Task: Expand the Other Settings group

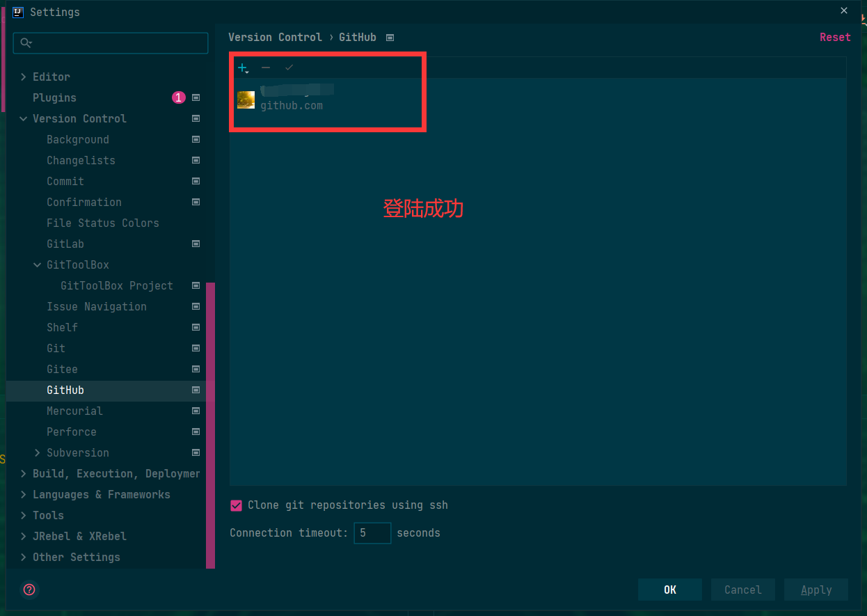Action: coord(23,557)
